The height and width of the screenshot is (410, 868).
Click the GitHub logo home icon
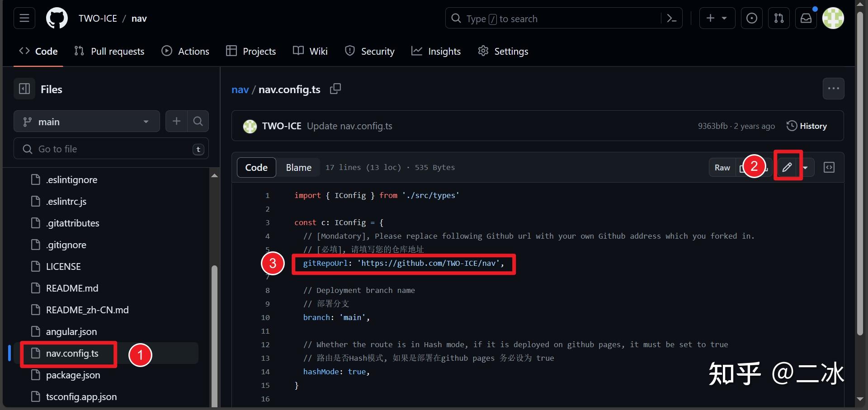click(57, 18)
